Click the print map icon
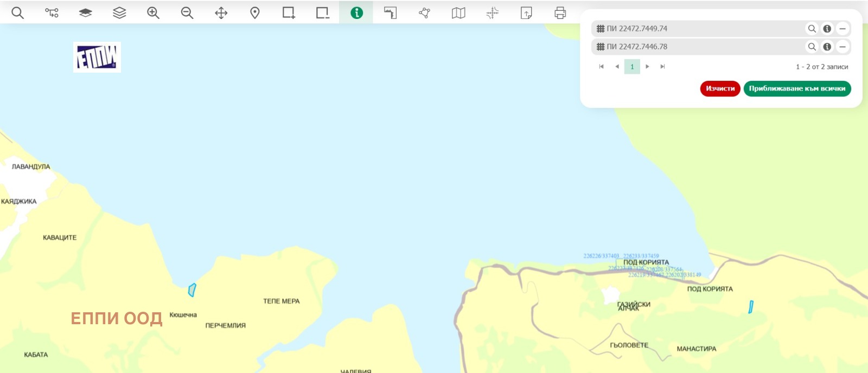 point(560,12)
